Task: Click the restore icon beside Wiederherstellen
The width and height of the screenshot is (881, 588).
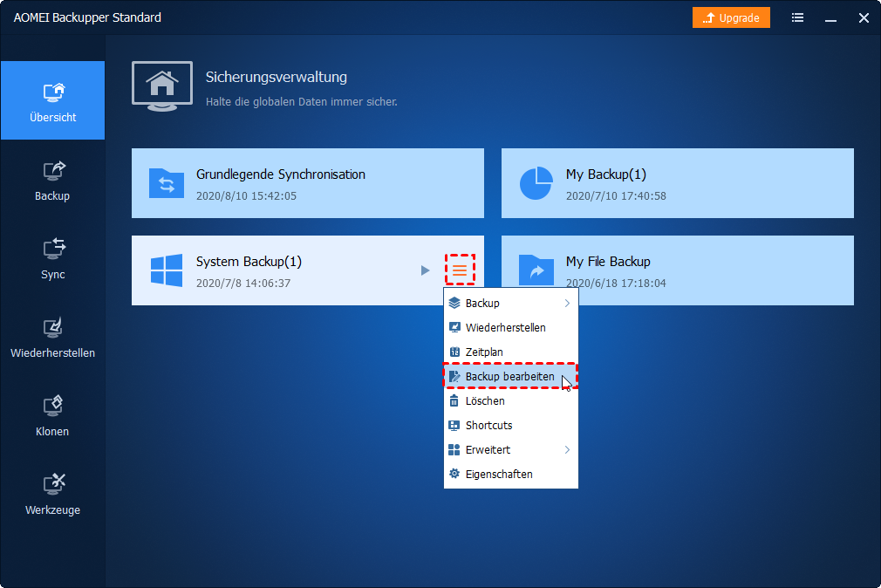Action: coord(454,328)
